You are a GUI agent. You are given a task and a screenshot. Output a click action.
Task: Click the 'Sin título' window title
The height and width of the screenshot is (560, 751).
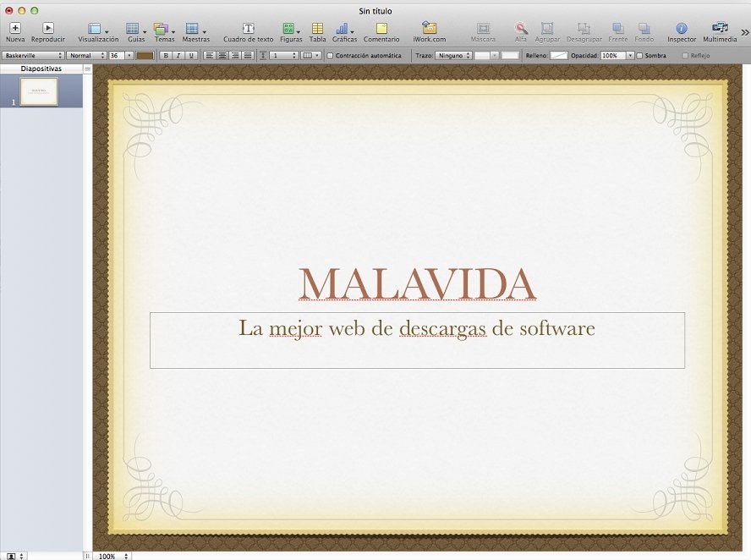tap(375, 10)
